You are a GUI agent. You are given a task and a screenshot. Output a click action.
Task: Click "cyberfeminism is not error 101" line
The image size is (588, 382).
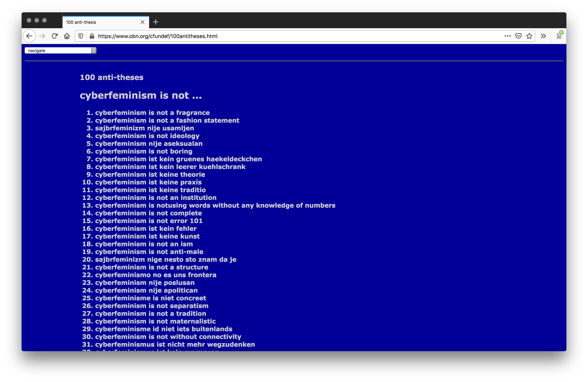(x=149, y=221)
